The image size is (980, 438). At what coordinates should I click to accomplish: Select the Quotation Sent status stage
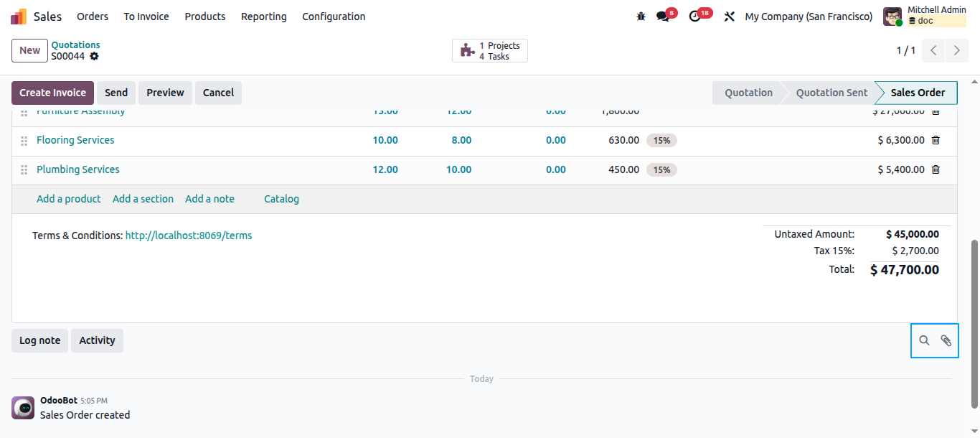click(x=831, y=93)
